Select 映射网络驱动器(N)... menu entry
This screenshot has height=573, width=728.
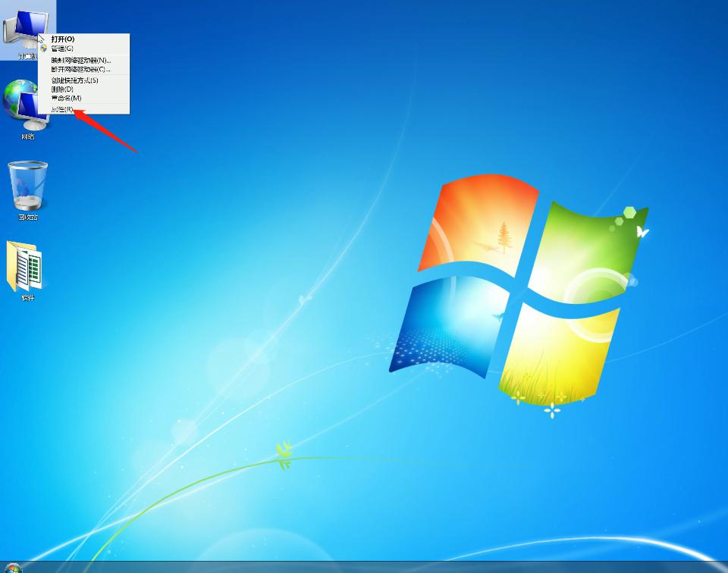click(x=83, y=61)
